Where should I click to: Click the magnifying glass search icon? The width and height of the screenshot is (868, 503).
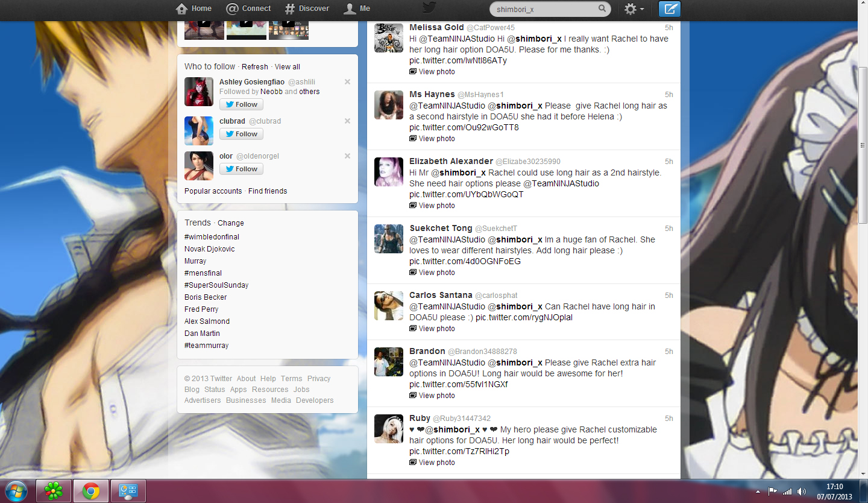602,9
